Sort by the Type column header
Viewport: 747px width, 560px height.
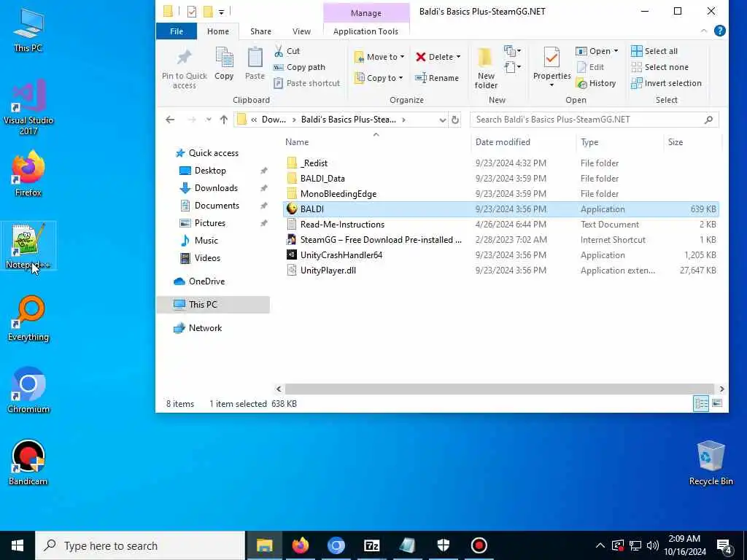tap(619, 142)
